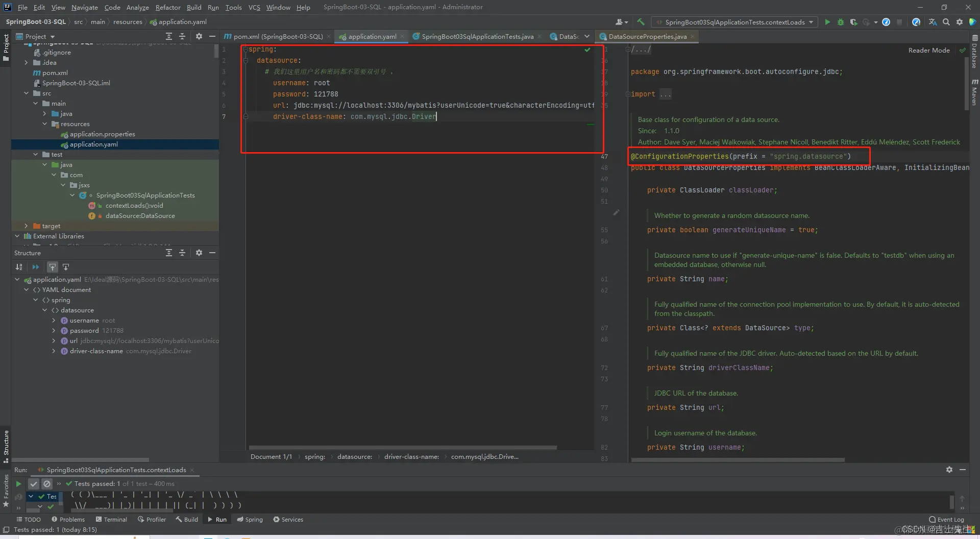
Task: Expand the .idea folder
Action: click(26, 63)
